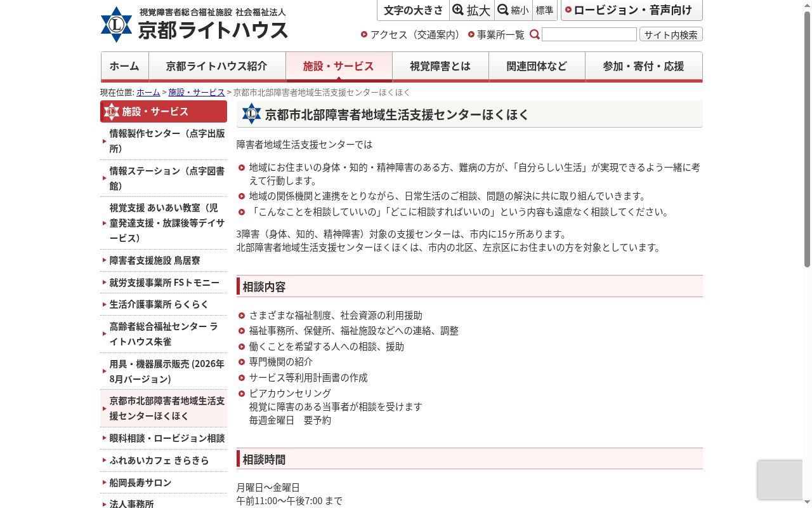Screen dimensions: 812x508
Task: Reset text size with 標準 button
Action: tap(545, 10)
